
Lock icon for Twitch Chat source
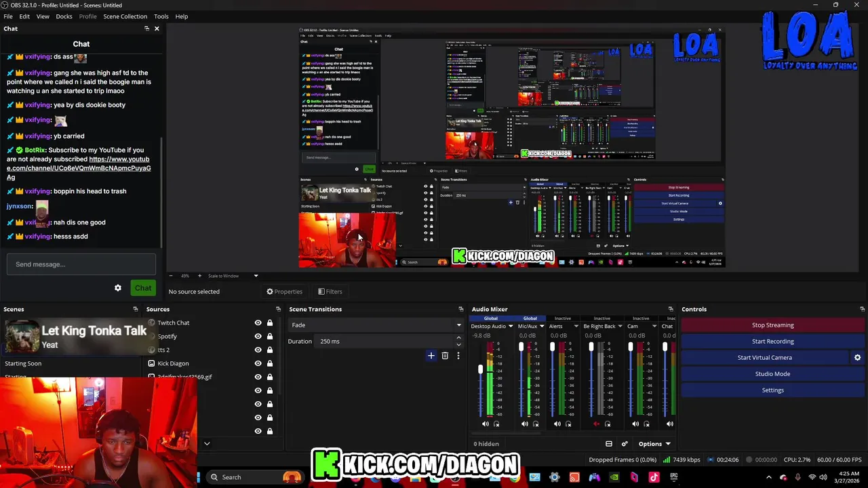[270, 323]
